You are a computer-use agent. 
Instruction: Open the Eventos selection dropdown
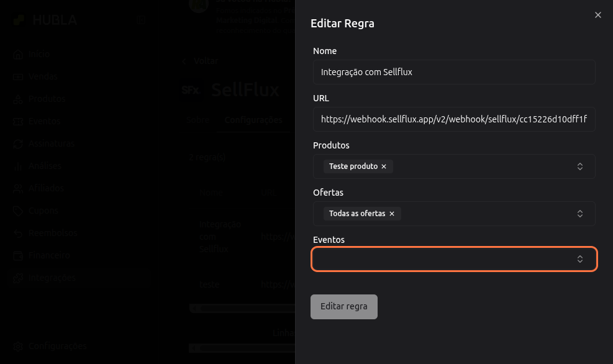coord(453,259)
